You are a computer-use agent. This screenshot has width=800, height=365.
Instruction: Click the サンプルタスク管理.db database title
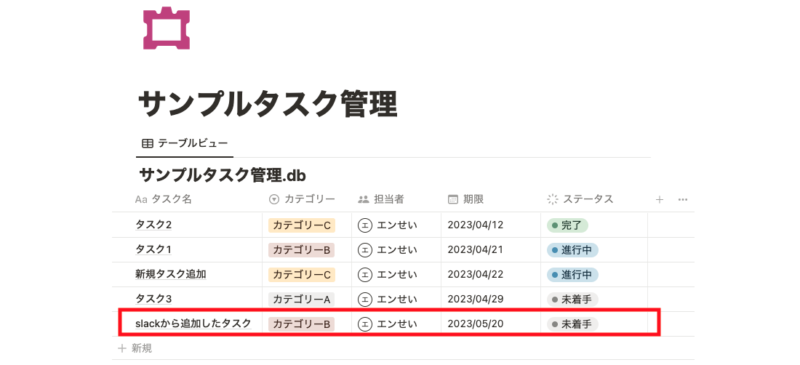click(222, 175)
